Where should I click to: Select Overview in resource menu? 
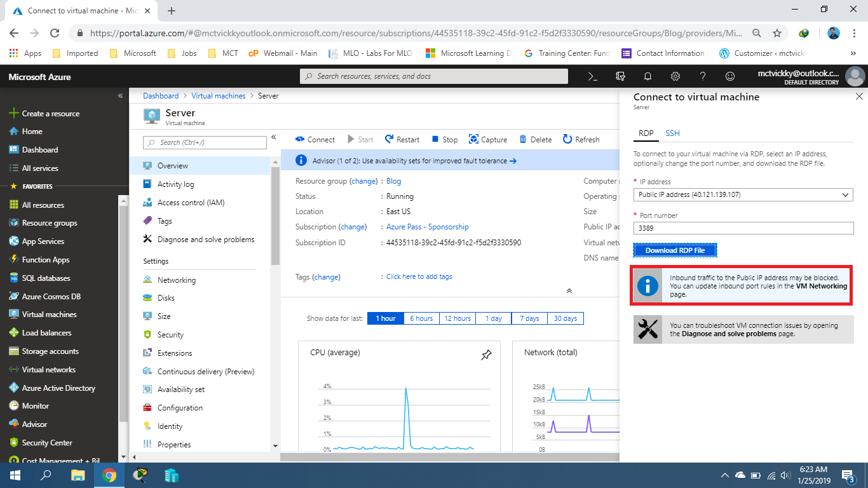tap(200, 166)
